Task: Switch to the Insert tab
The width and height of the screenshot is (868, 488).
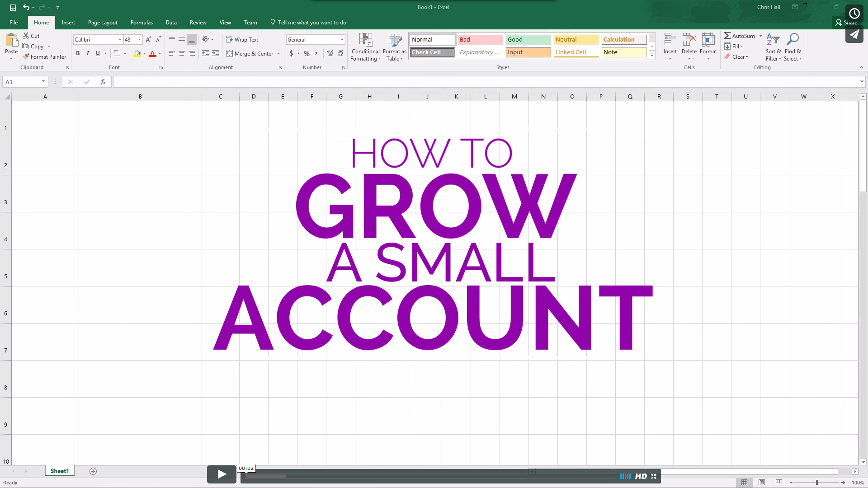Action: [x=68, y=22]
